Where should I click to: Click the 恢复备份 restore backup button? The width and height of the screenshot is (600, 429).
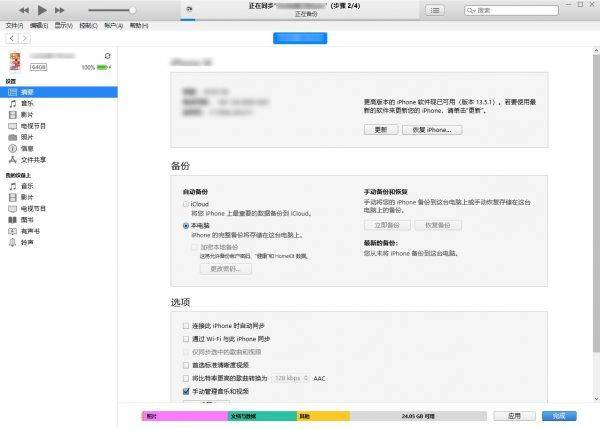click(x=438, y=225)
